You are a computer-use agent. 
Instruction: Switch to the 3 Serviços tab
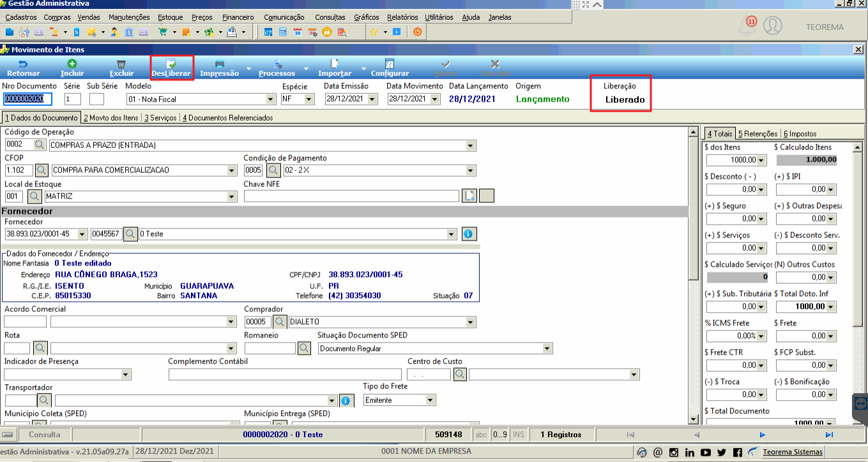160,117
